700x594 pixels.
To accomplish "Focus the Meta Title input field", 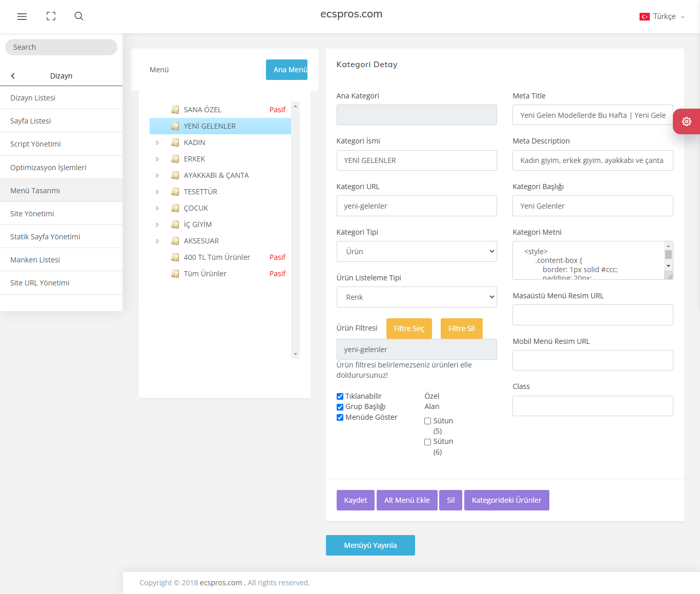I will 593,115.
